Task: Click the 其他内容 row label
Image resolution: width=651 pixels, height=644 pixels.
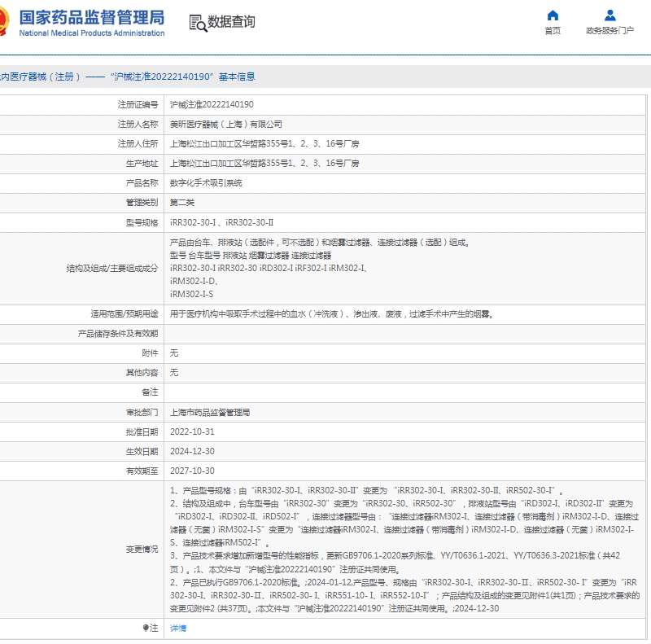Action: (x=142, y=373)
